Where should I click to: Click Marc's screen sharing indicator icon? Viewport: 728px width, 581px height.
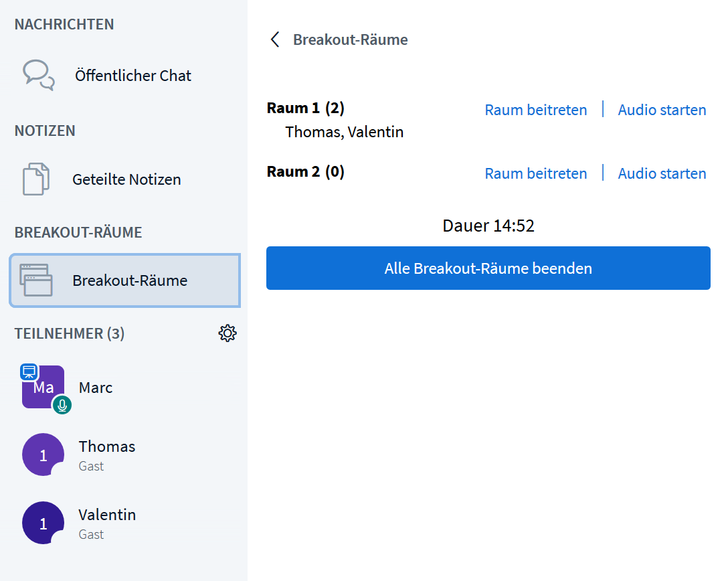pyautogui.click(x=29, y=370)
